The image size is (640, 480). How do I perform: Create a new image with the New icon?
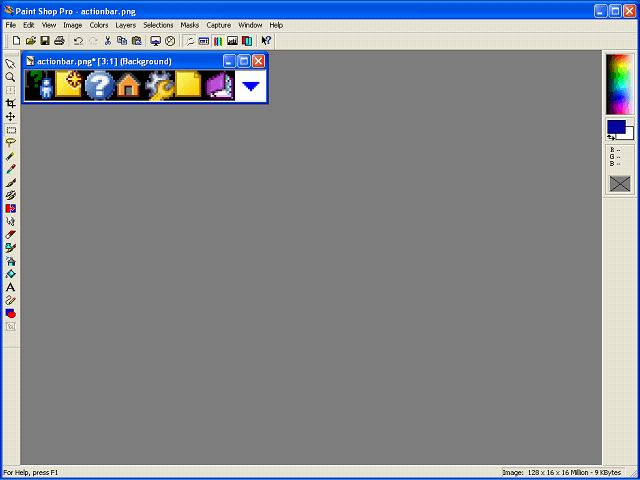point(16,40)
